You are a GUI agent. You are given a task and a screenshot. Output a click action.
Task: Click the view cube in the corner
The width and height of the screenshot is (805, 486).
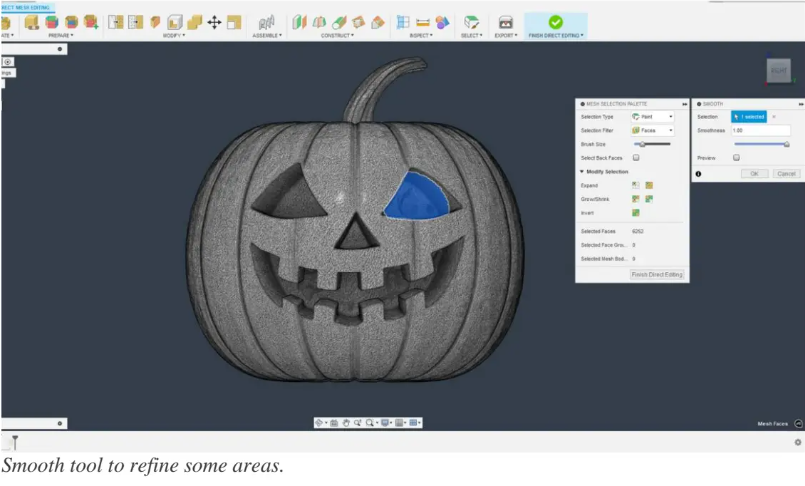(778, 70)
